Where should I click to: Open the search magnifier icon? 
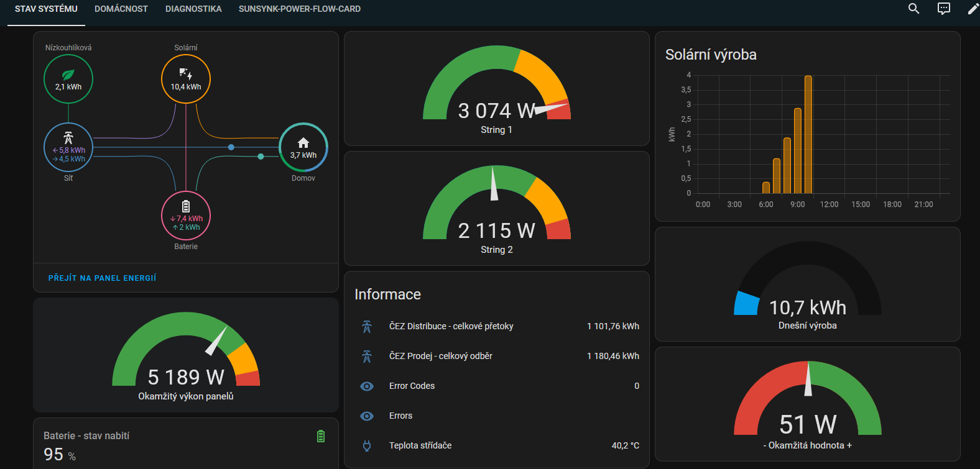coord(913,9)
